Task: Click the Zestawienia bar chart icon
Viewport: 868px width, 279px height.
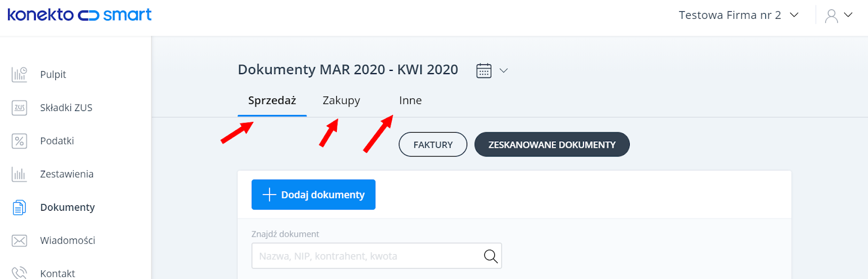Action: coord(20,174)
